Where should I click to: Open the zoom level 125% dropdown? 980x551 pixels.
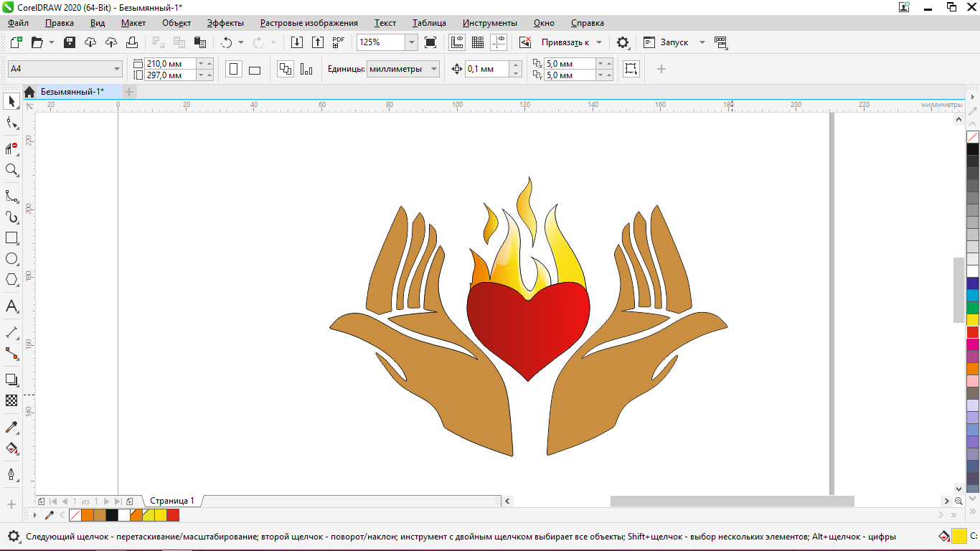412,42
